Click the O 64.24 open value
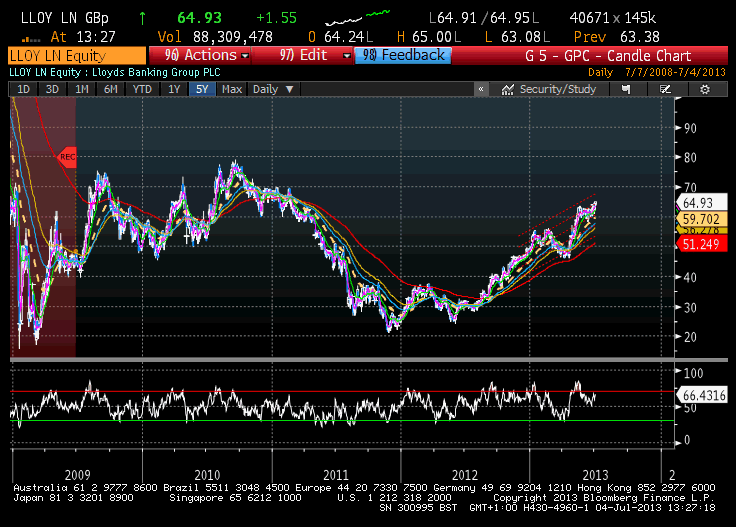The width and height of the screenshot is (736, 527). tap(341, 37)
